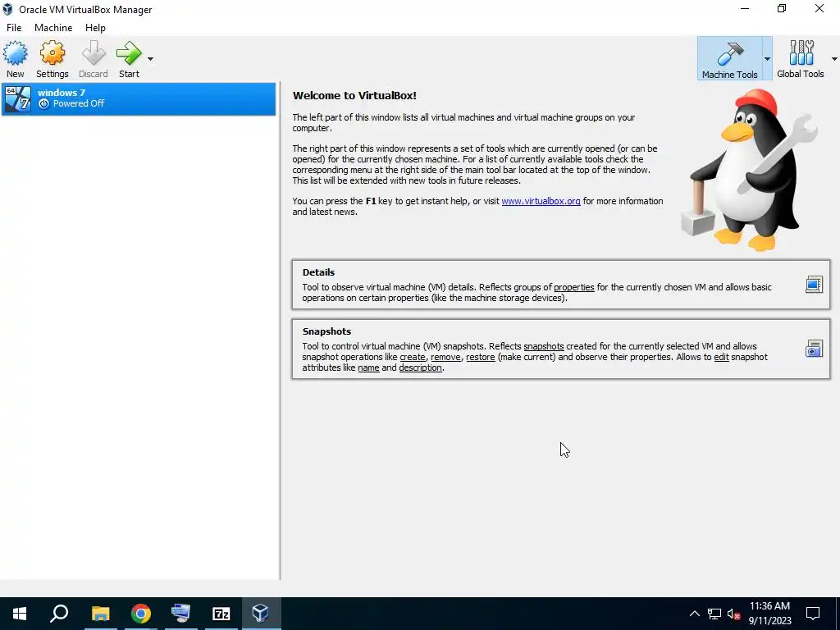Click the edit link in Snapshots
The height and width of the screenshot is (630, 840).
(x=721, y=357)
